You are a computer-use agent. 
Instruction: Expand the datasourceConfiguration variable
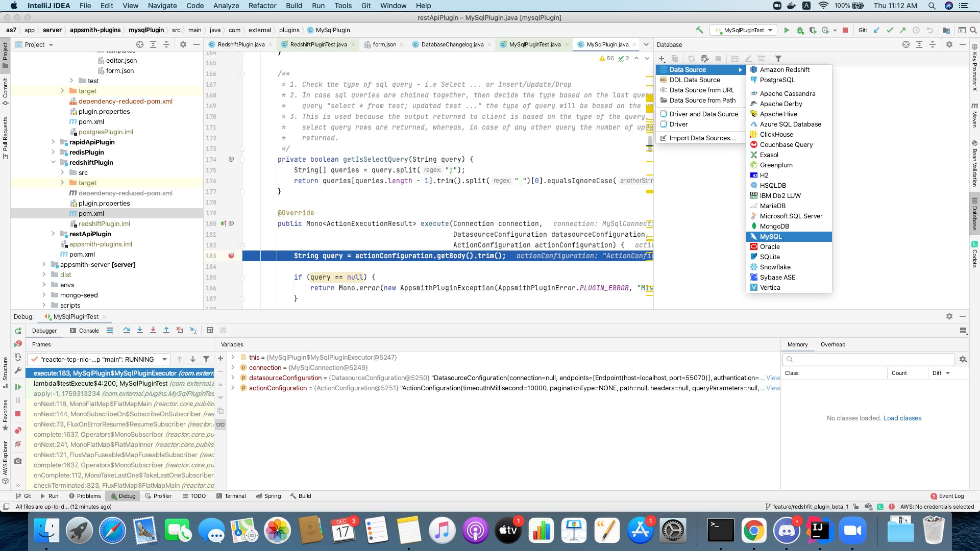pyautogui.click(x=233, y=378)
